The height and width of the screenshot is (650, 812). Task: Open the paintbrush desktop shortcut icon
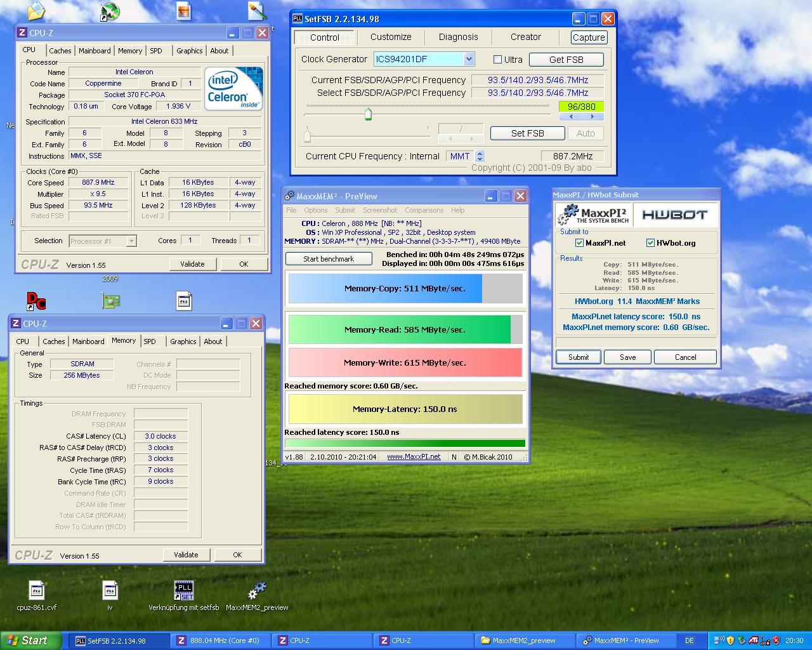[x=256, y=11]
